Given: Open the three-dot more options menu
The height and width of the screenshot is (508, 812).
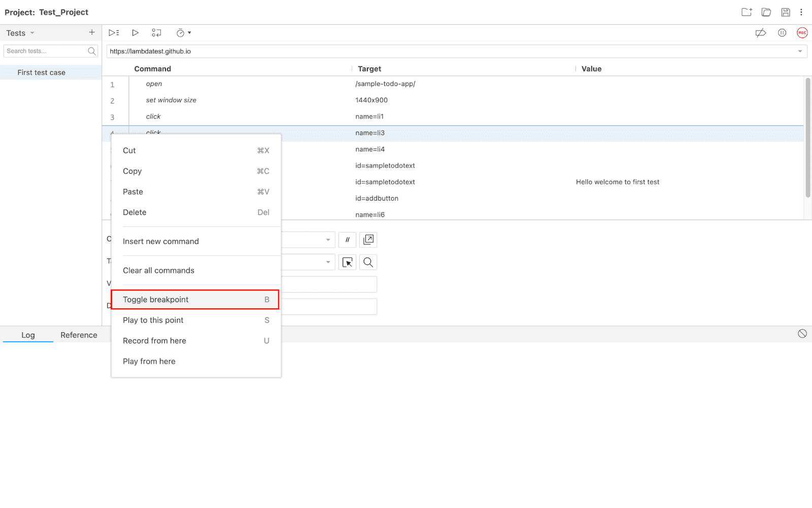Looking at the screenshot, I should (x=801, y=12).
